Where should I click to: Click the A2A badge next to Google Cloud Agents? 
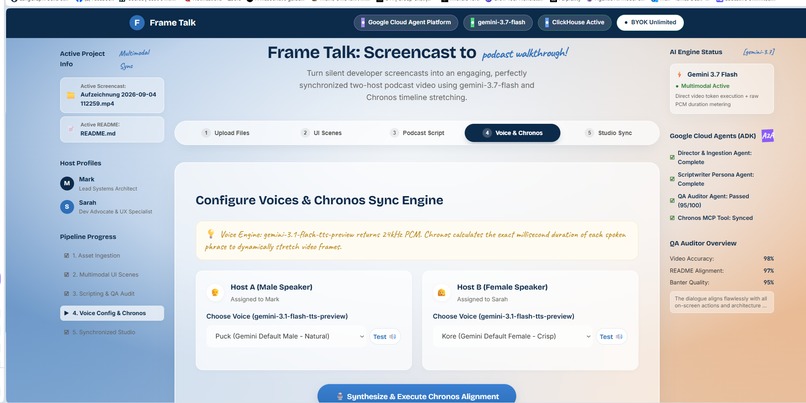coord(767,136)
